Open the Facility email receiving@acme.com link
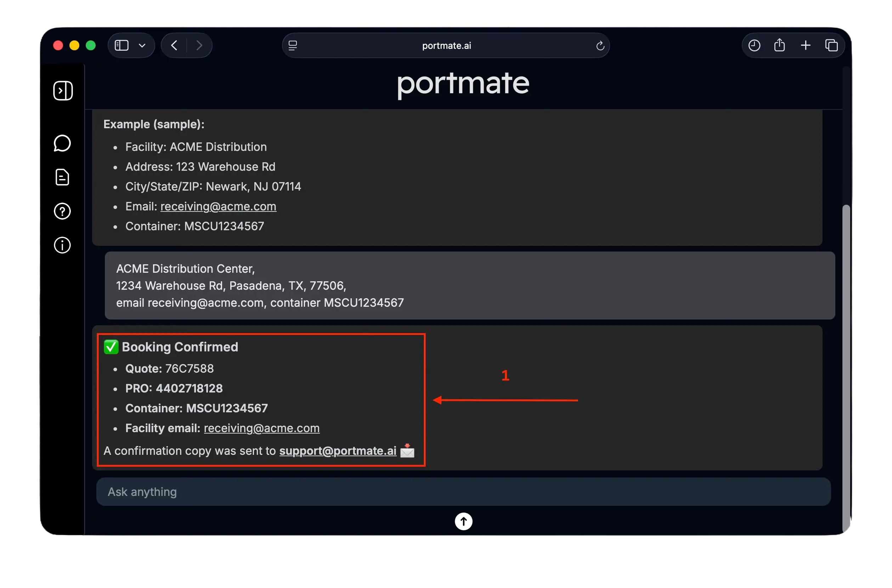The height and width of the screenshot is (588, 892). click(262, 428)
